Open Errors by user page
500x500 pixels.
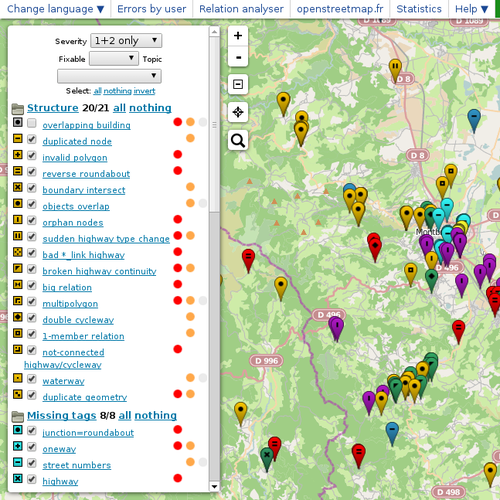152,9
